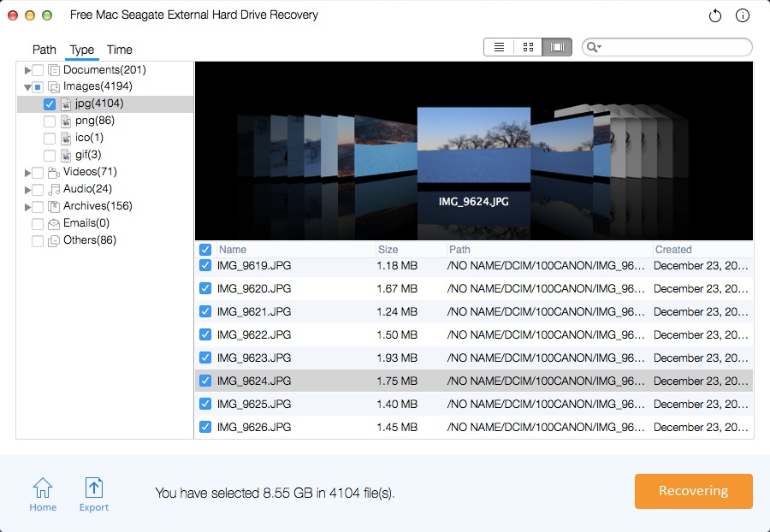770x532 pixels.
Task: Select the IMG_9623.JPG file name
Action: point(254,358)
